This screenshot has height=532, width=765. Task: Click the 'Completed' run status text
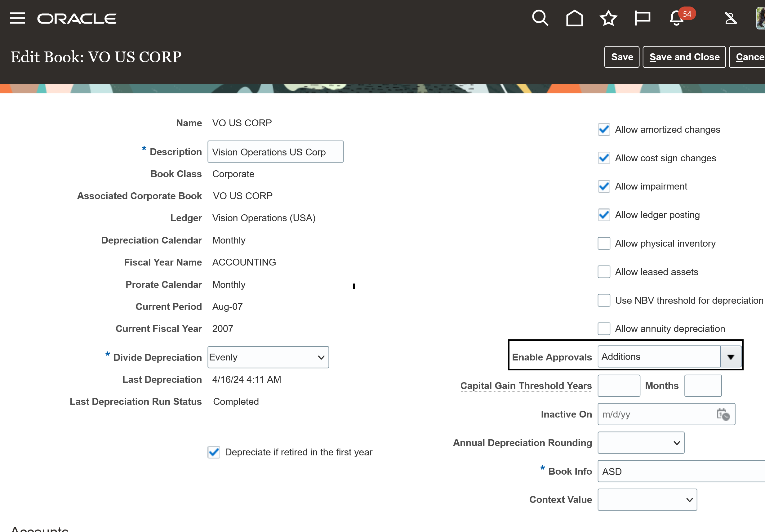coord(236,402)
